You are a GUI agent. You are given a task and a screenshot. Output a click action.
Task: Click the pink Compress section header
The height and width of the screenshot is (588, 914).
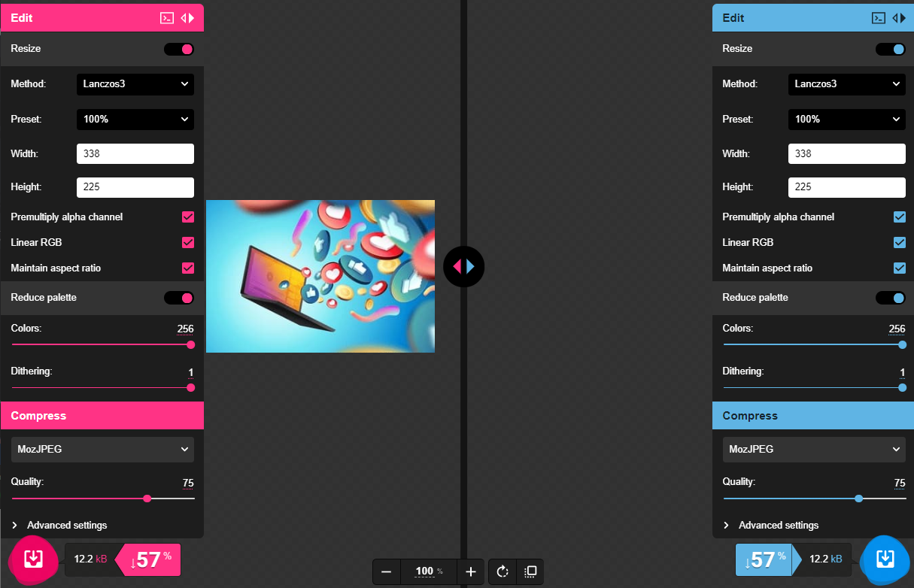click(102, 416)
